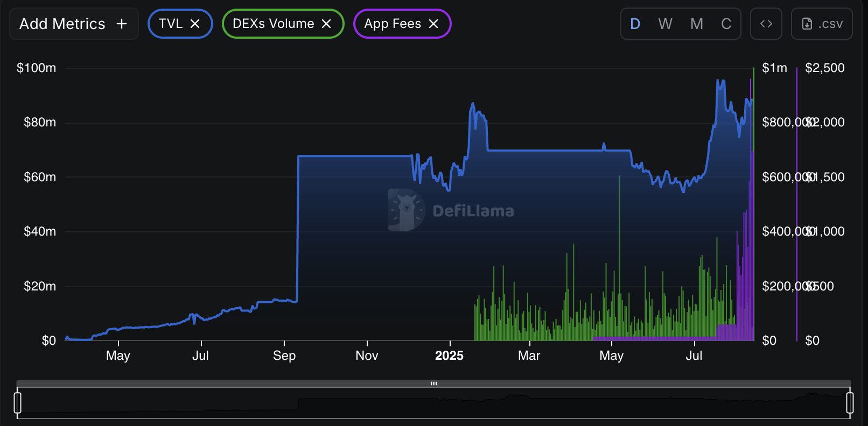The height and width of the screenshot is (426, 868).
Task: Click left handle of time range slider
Action: 18,402
